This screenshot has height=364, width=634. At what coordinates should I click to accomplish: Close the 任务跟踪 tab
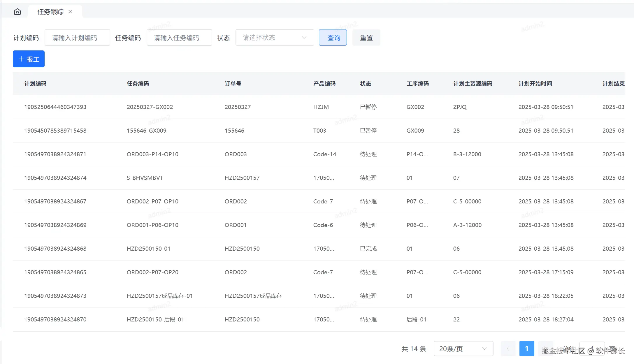coord(70,12)
